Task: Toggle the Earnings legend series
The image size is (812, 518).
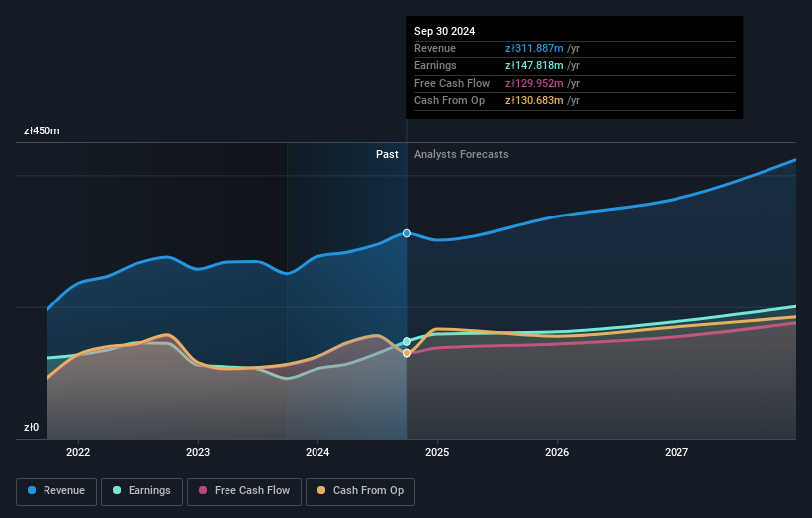Action: coord(141,491)
